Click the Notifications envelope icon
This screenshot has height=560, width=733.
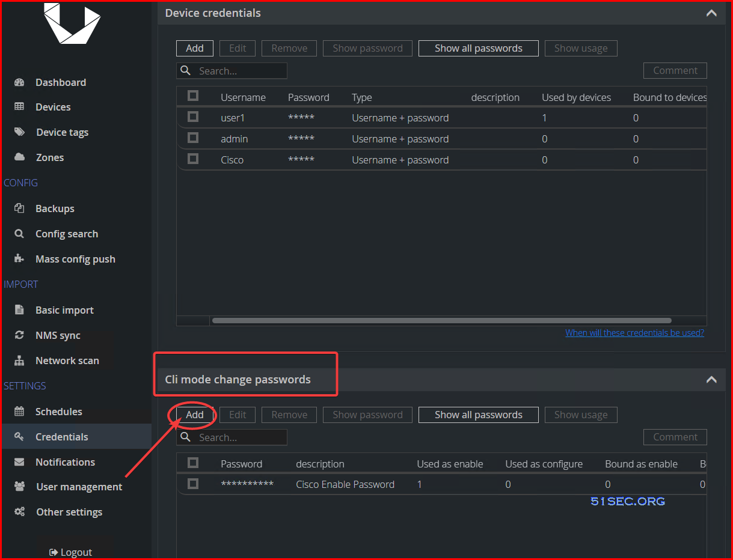(x=19, y=462)
